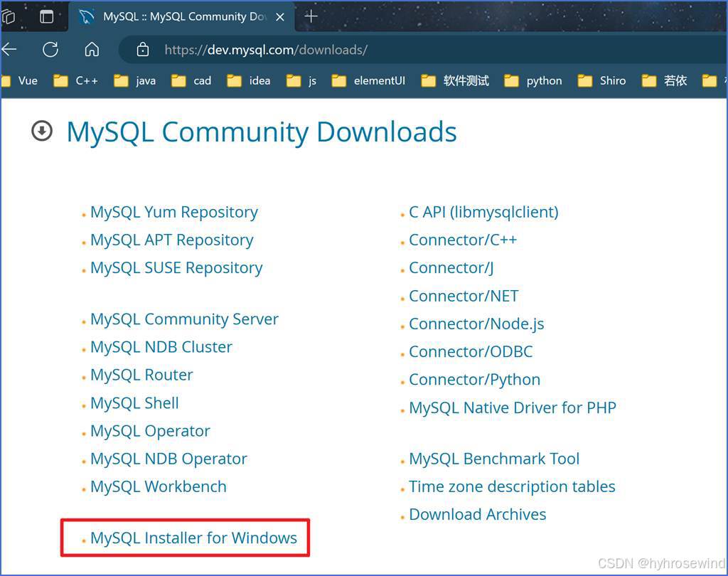The image size is (728, 576).
Task: Select the MySQL Community Downloads tab
Action: pyautogui.click(x=181, y=17)
